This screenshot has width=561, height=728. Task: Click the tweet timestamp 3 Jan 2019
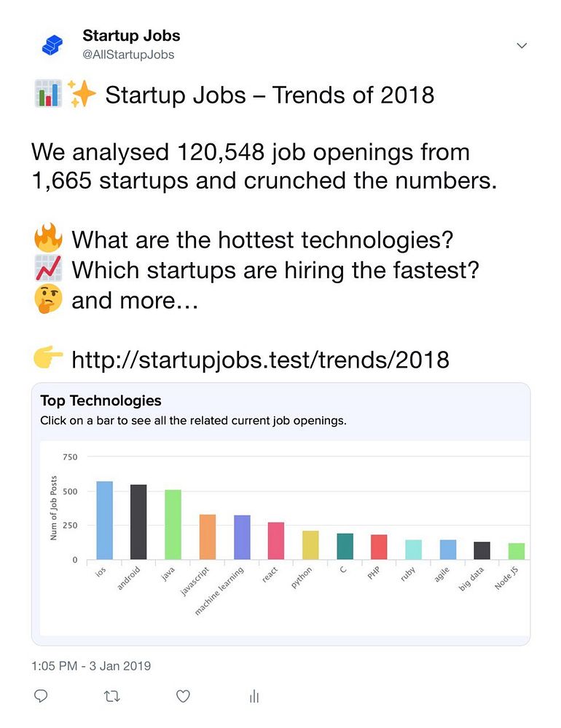(x=90, y=665)
